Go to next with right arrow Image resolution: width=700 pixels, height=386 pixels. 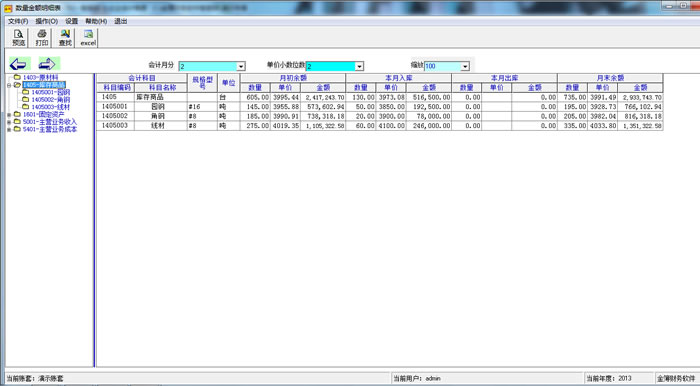coord(49,64)
